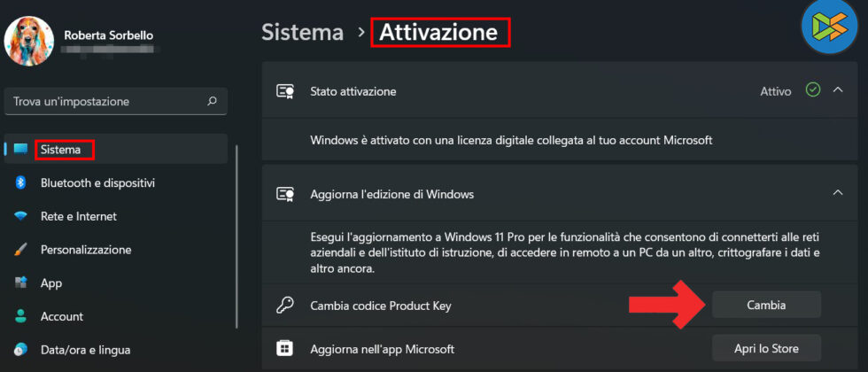Viewport: 868px width, 372px height.
Task: Click the green Attivo checkmark icon
Action: [x=813, y=90]
